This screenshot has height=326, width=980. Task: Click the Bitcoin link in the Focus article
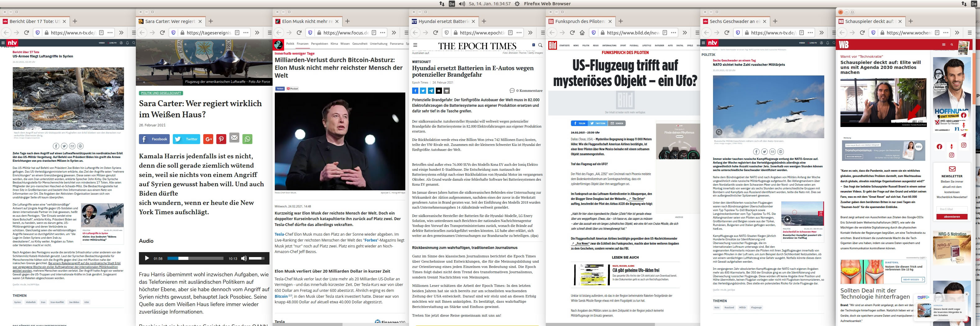click(x=281, y=297)
